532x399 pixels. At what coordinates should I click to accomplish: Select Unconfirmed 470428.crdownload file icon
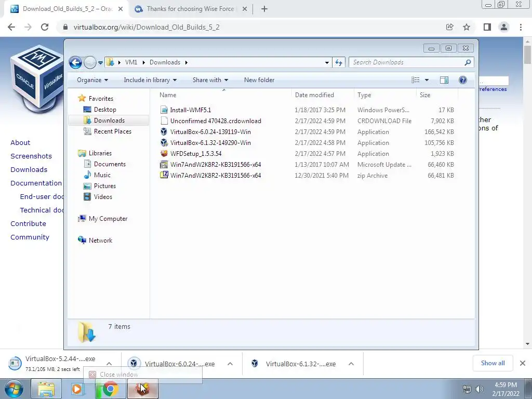(x=164, y=121)
